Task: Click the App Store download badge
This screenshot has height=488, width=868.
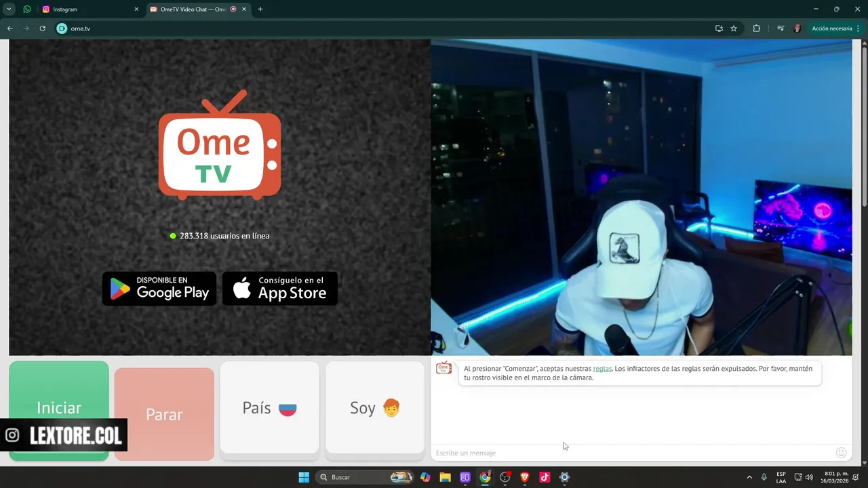Action: 280,289
